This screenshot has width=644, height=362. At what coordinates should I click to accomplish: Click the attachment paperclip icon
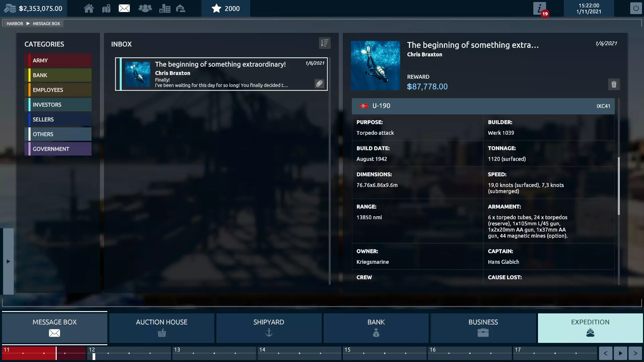[319, 83]
